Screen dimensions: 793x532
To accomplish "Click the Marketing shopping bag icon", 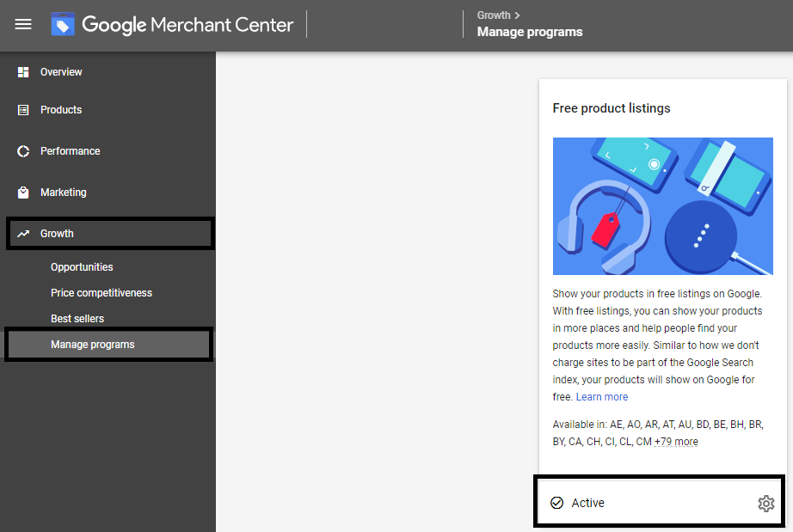I will pyautogui.click(x=23, y=193).
